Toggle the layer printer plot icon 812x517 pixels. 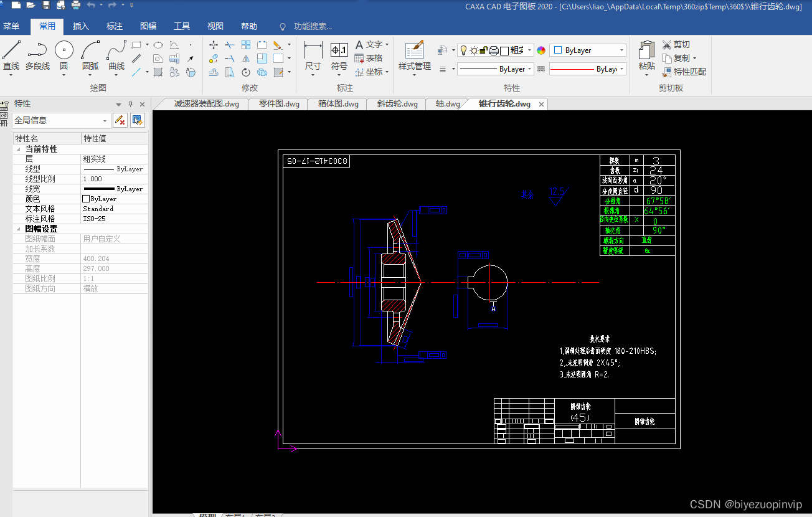pyautogui.click(x=494, y=50)
